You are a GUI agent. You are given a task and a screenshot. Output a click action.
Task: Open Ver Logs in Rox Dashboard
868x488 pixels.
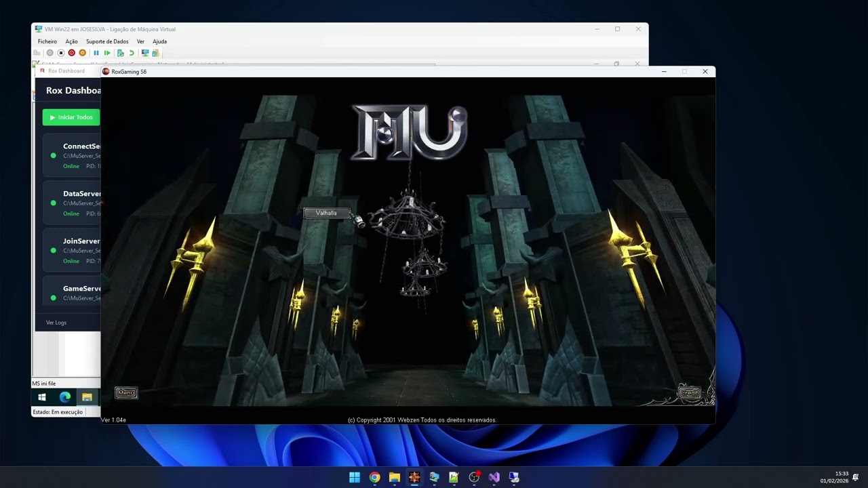tap(56, 323)
